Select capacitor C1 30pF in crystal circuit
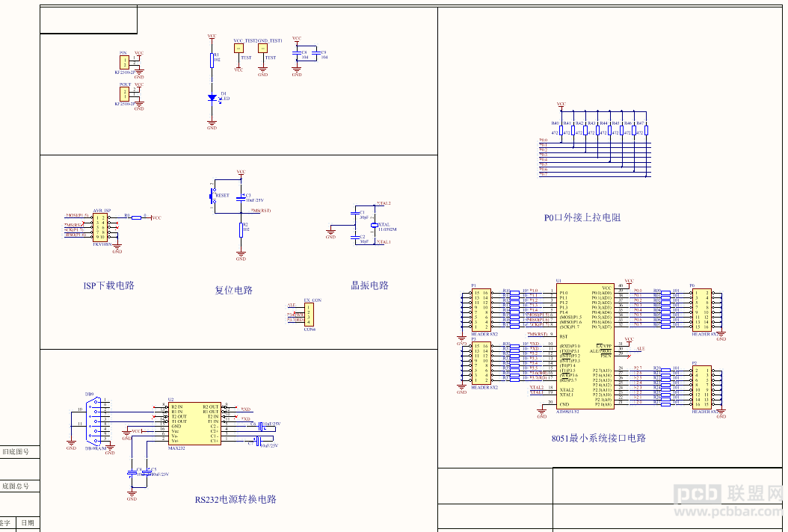Viewport: 788px width, 532px height. (355, 214)
